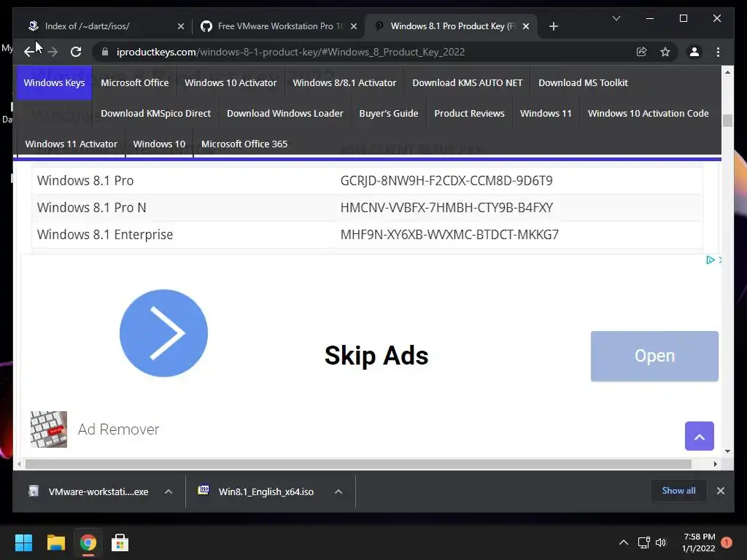Open Product Reviews menu link

tap(469, 113)
